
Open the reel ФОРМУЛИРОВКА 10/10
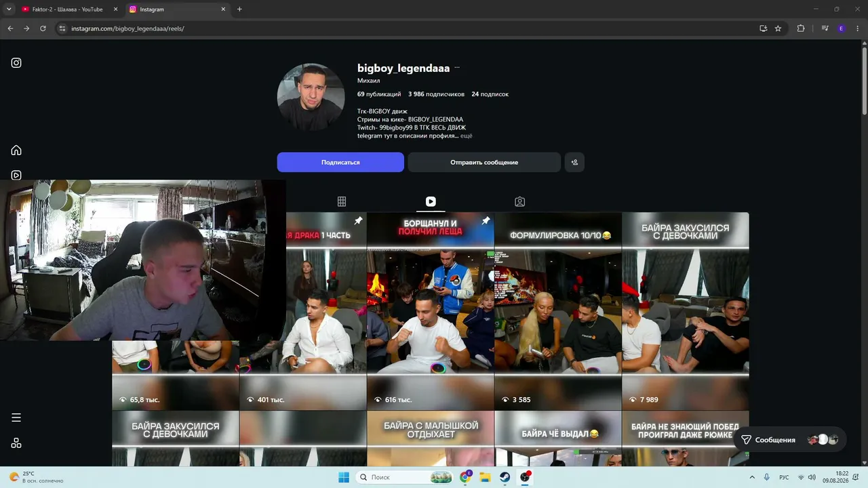click(557, 311)
